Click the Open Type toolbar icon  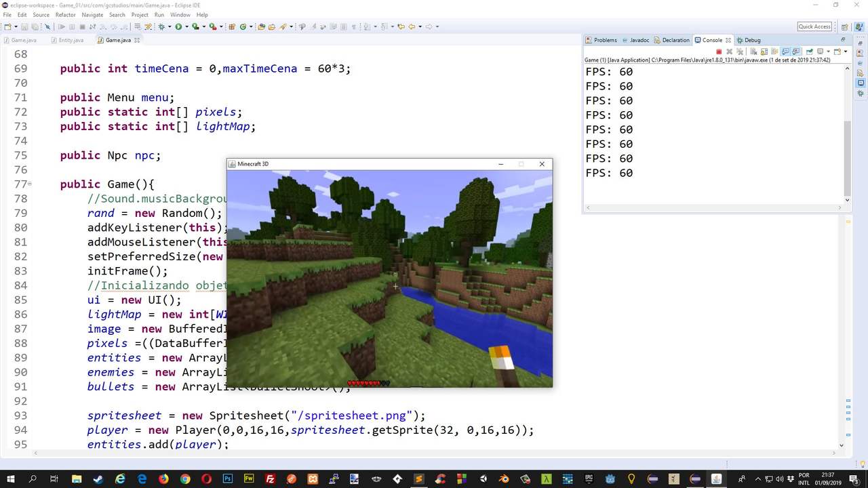tap(260, 27)
